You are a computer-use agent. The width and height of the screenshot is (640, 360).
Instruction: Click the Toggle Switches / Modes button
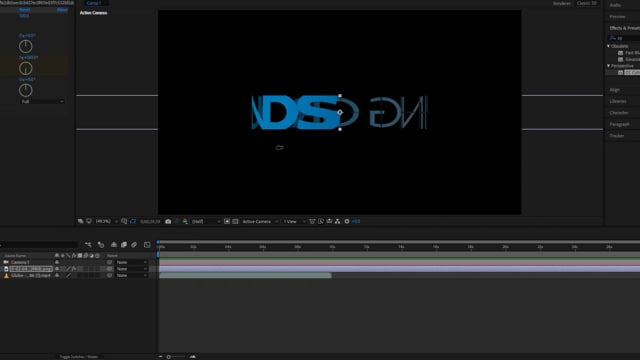pos(79,357)
